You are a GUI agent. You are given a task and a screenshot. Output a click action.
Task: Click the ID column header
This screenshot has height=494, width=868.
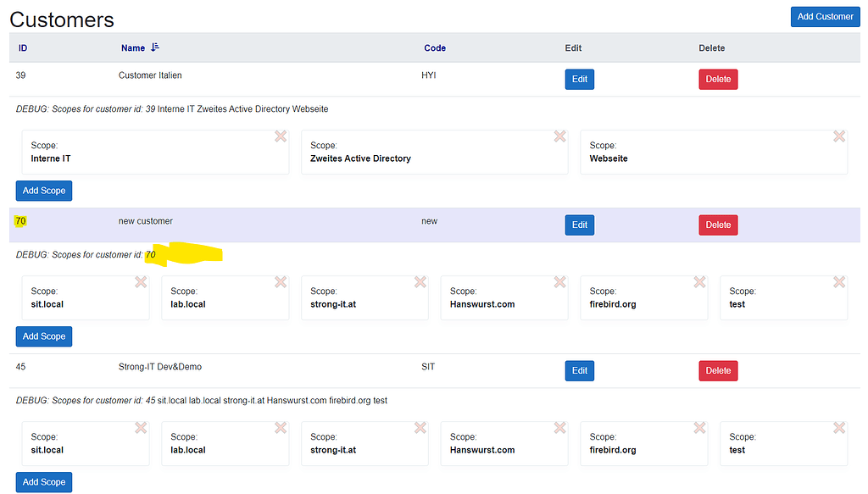23,48
